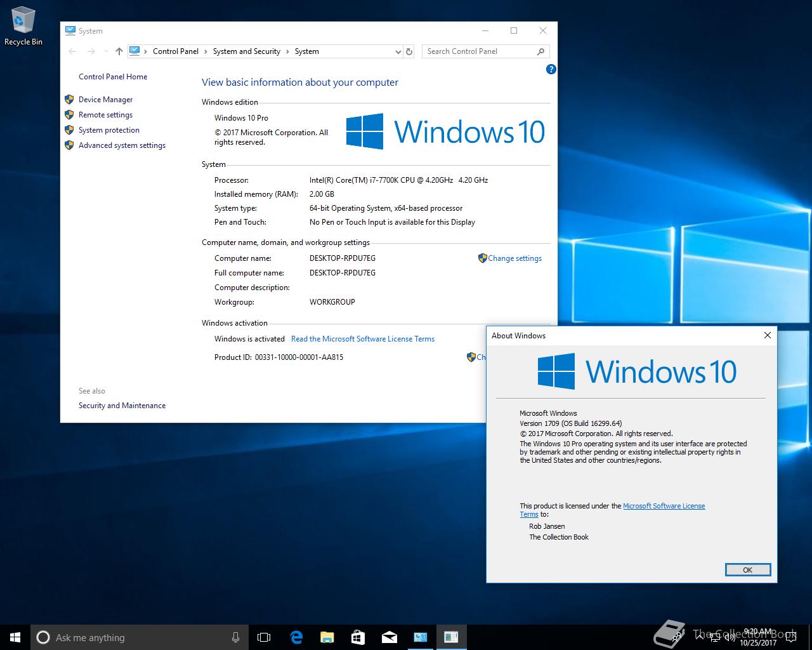The width and height of the screenshot is (812, 650).
Task: Open Microsoft Edge from the taskbar
Action: (296, 637)
